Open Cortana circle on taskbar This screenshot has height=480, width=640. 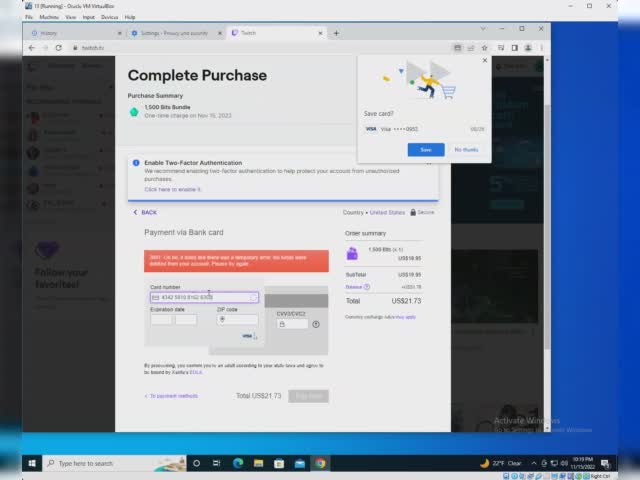pyautogui.click(x=196, y=463)
